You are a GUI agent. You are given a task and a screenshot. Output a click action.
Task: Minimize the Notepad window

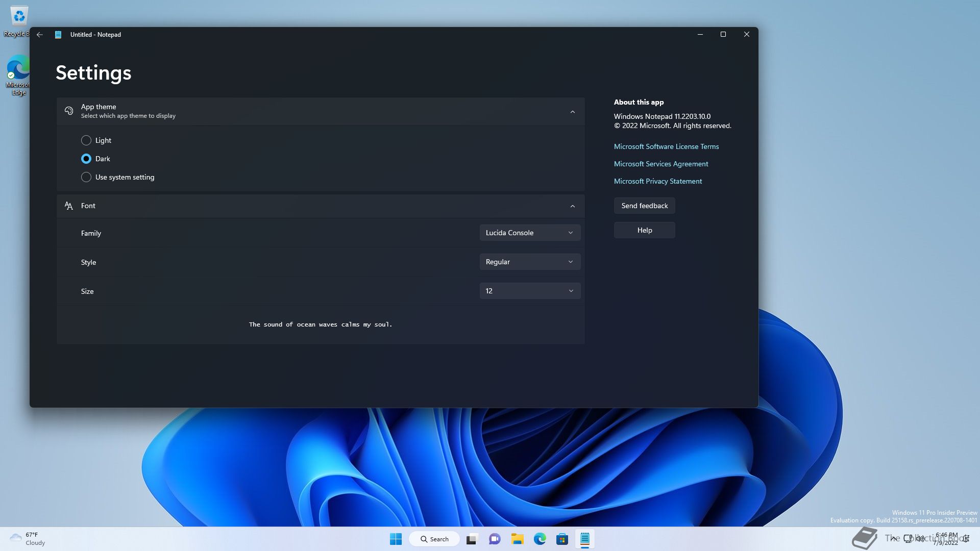(700, 34)
